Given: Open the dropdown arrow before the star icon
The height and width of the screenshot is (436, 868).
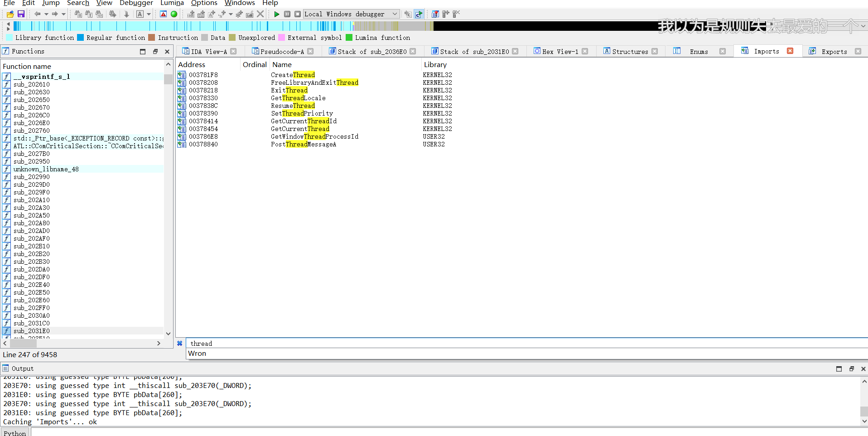Looking at the screenshot, I should coord(231,14).
